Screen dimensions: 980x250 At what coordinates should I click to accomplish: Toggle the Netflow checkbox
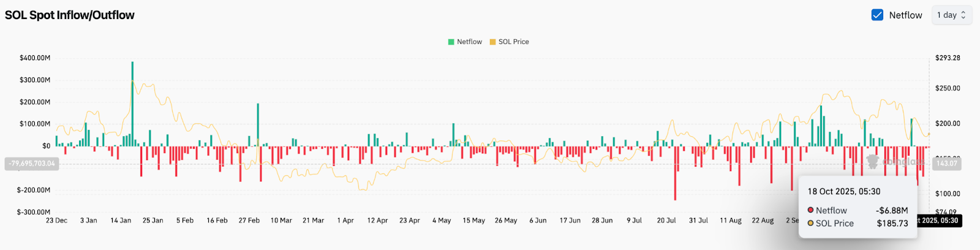pyautogui.click(x=877, y=15)
